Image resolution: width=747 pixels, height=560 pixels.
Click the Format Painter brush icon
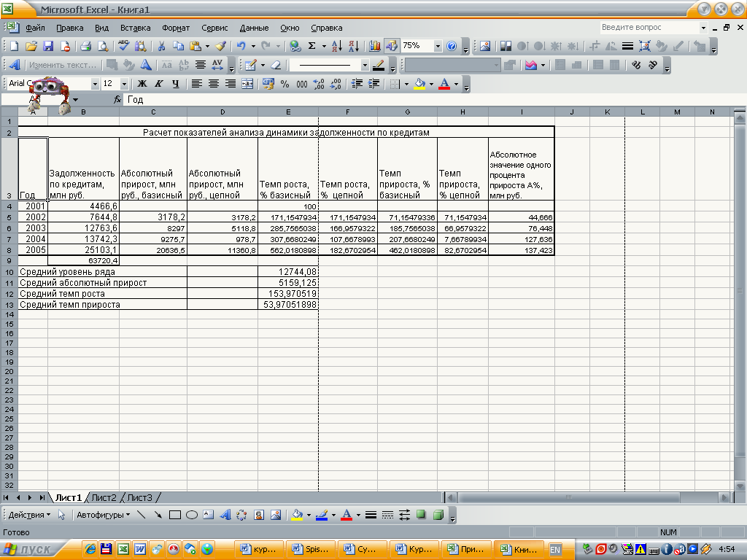point(220,46)
